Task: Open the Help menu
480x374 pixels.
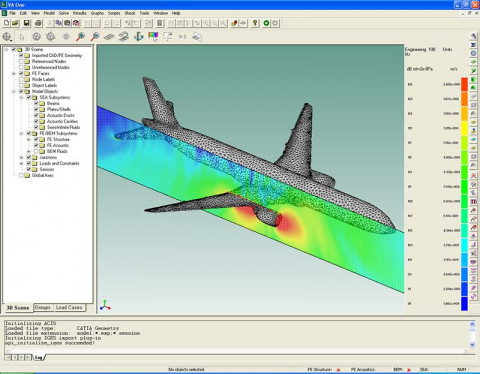Action: 176,13
